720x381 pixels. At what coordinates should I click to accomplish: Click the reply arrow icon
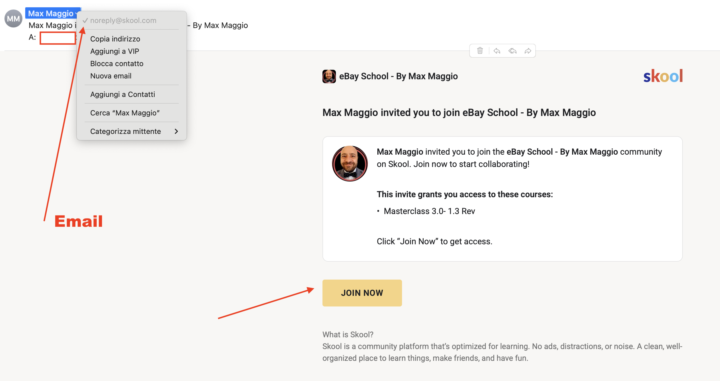(497, 51)
